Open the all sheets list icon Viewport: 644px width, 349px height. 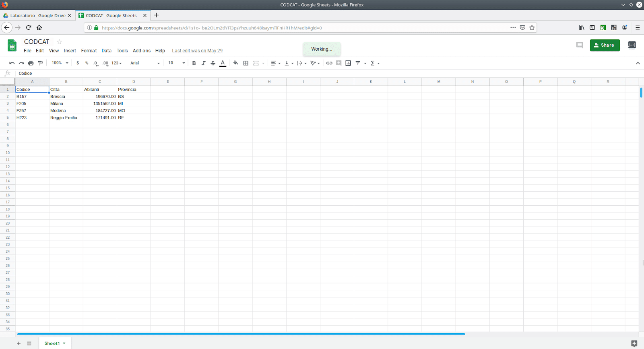(x=29, y=343)
